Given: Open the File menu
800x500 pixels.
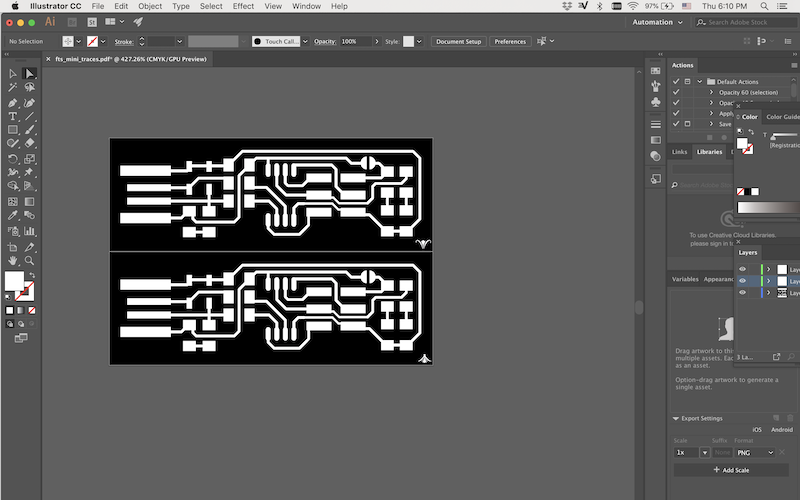Looking at the screenshot, I should click(97, 6).
